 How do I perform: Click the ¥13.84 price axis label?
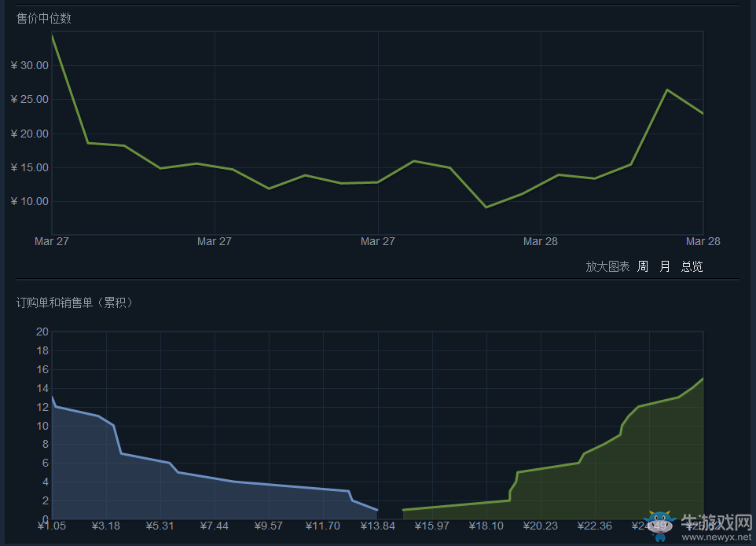pyautogui.click(x=377, y=526)
